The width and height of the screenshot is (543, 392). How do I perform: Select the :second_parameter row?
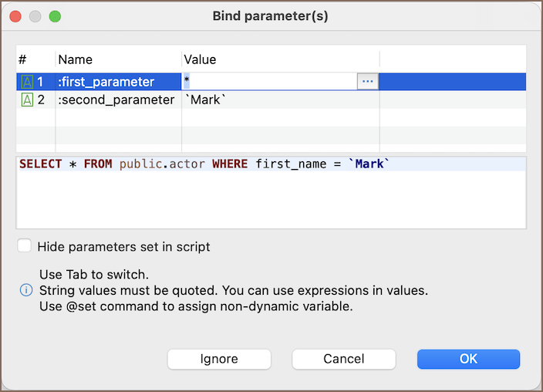click(116, 100)
